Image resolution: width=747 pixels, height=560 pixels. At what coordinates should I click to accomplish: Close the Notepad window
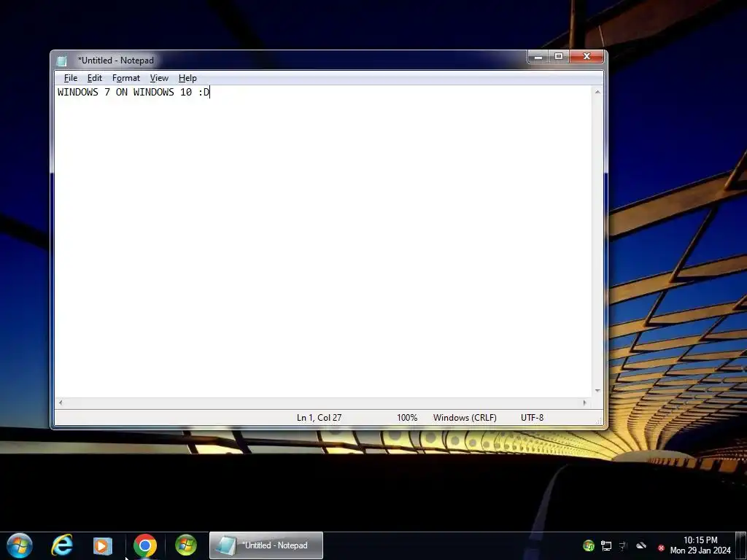click(587, 57)
